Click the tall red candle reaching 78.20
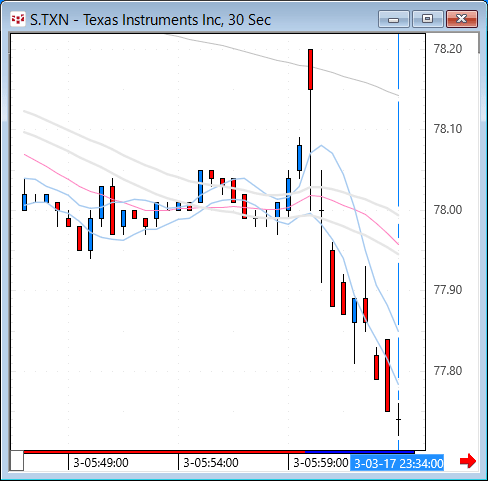The width and height of the screenshot is (488, 481). click(310, 69)
